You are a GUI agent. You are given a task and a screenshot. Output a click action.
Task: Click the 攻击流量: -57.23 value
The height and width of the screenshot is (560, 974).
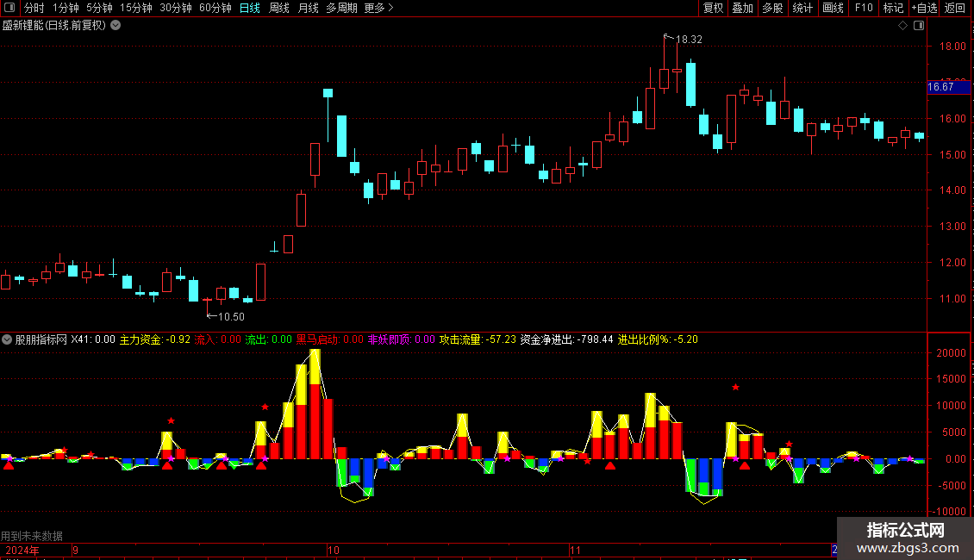478,339
